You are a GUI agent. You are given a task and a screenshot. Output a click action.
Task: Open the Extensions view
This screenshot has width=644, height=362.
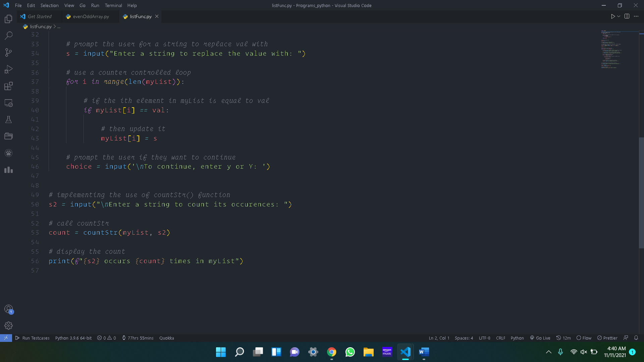(8, 86)
